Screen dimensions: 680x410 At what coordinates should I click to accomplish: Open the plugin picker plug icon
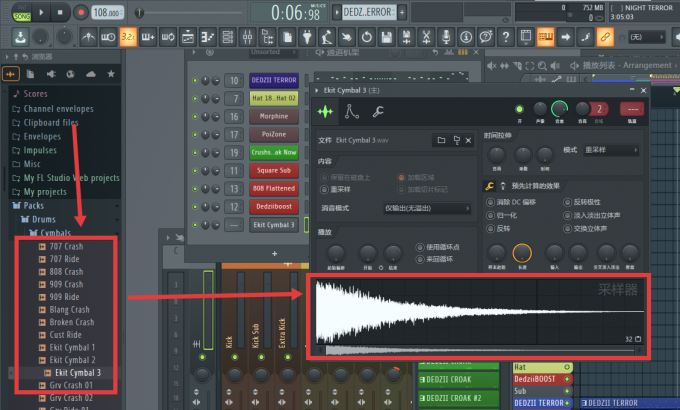click(x=307, y=37)
